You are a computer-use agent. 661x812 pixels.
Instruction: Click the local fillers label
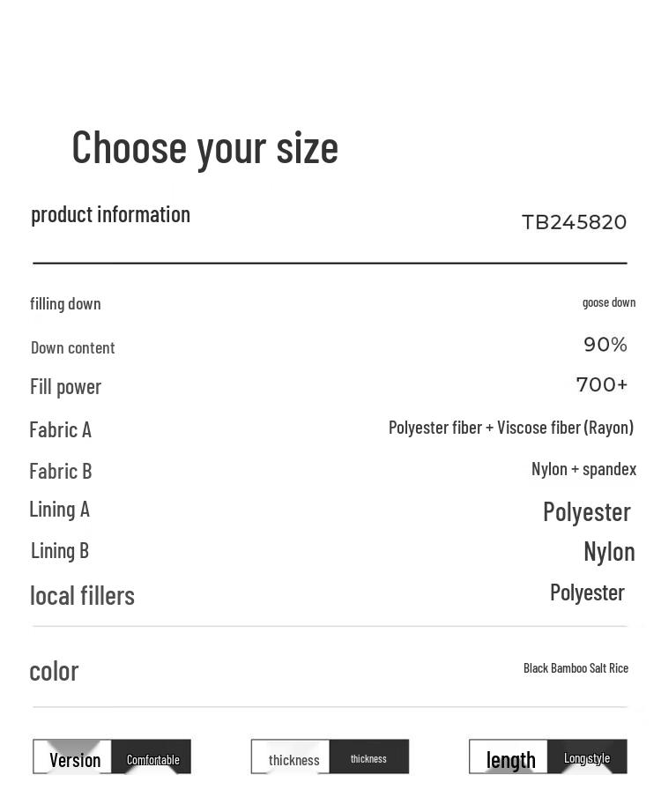click(x=82, y=595)
